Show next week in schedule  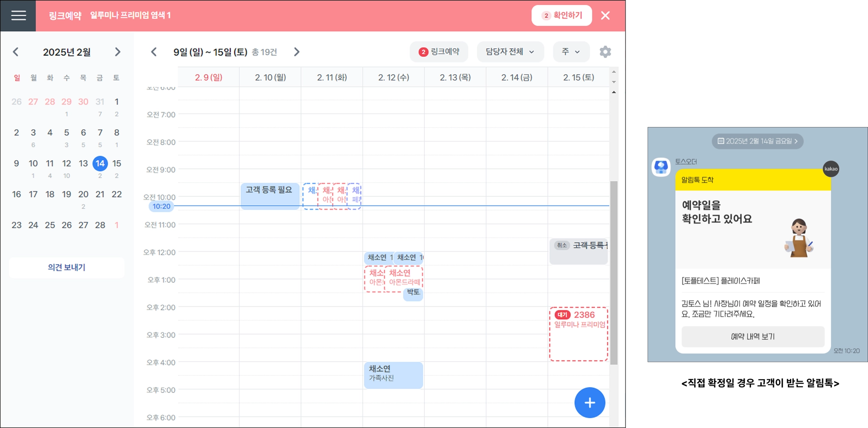(x=297, y=52)
